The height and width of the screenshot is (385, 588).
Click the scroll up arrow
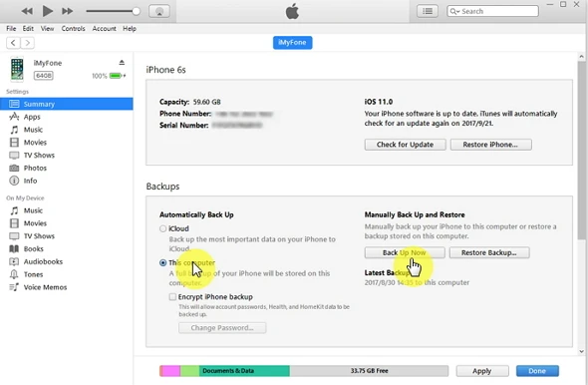[582, 57]
